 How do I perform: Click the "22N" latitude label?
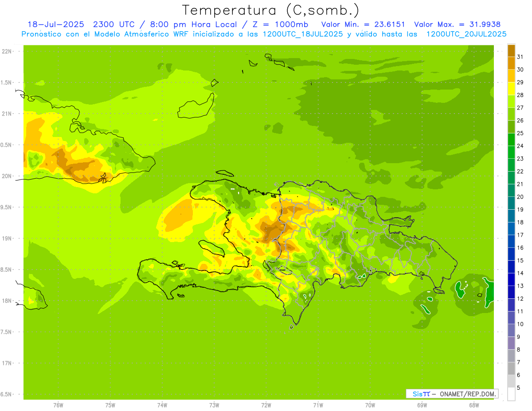[x=7, y=51]
